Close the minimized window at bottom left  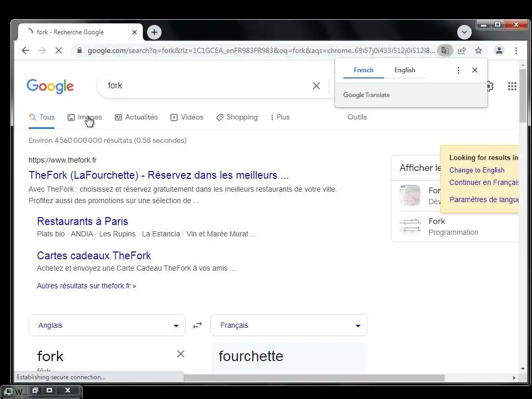[68, 391]
